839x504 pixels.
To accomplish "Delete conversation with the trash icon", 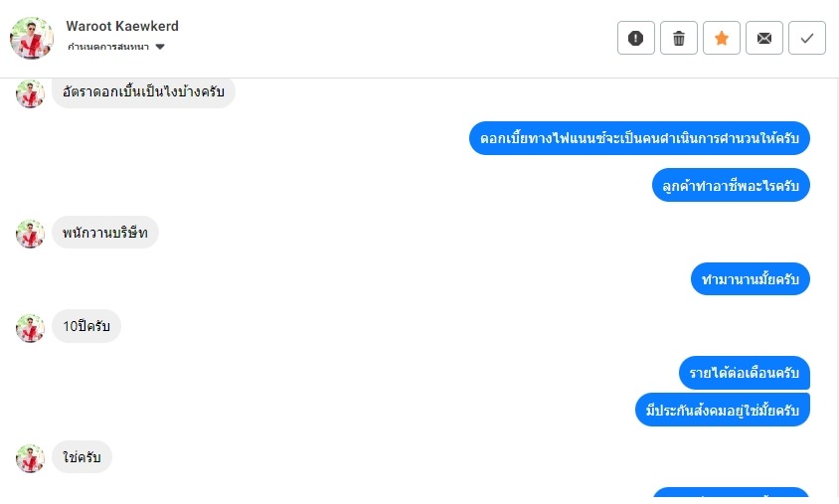I will point(679,38).
